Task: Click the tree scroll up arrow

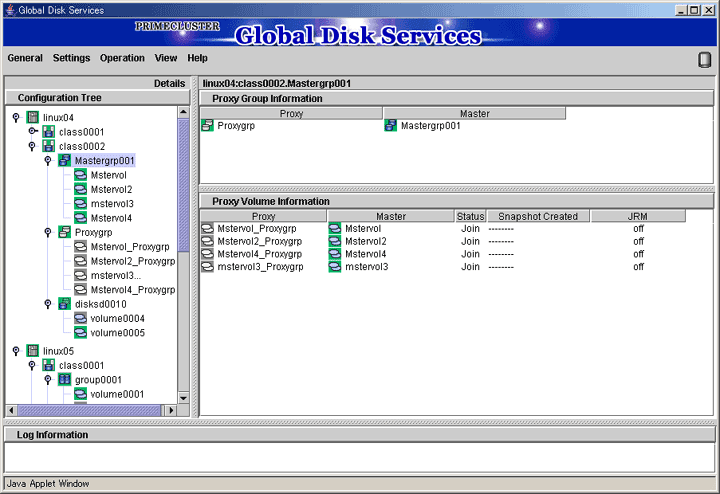Action: coord(183,112)
